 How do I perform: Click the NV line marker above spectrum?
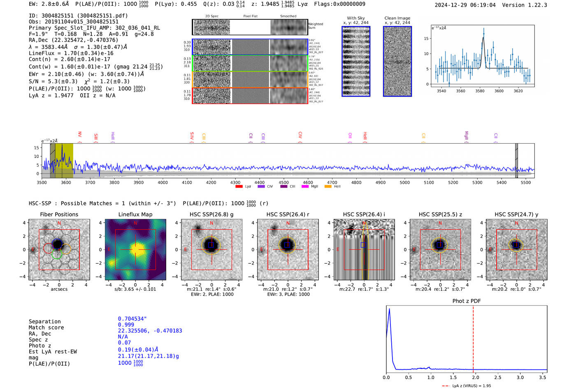point(80,137)
